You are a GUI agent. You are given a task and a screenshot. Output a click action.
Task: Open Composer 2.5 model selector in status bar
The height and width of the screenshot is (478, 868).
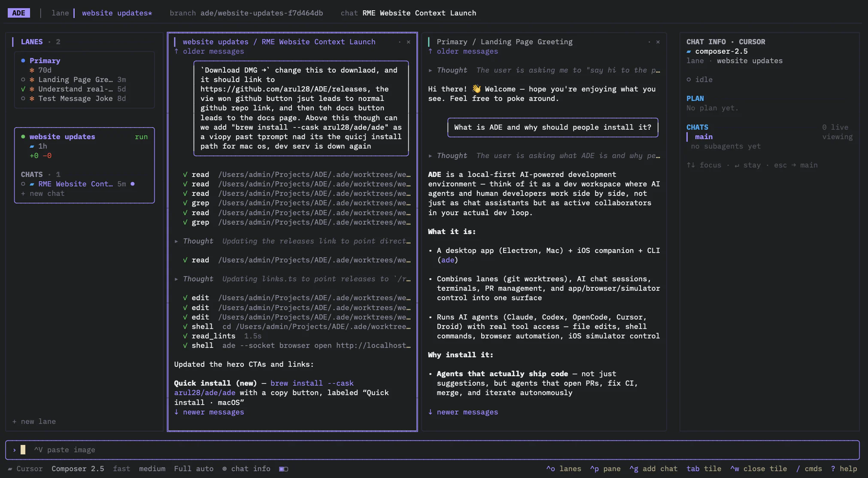[78, 469]
